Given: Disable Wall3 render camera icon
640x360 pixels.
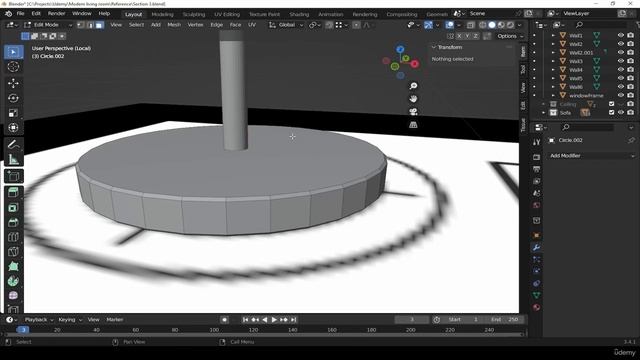Looking at the screenshot, I should click(x=631, y=61).
